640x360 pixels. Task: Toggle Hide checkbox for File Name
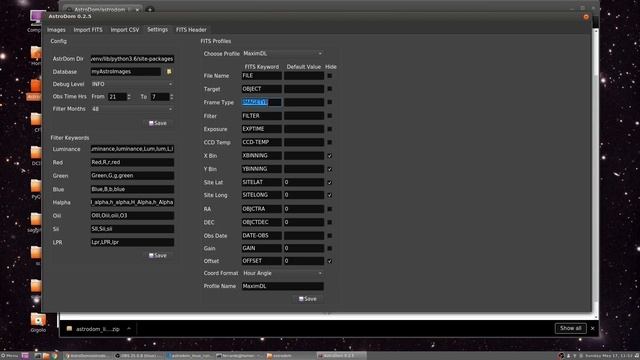coord(330,76)
